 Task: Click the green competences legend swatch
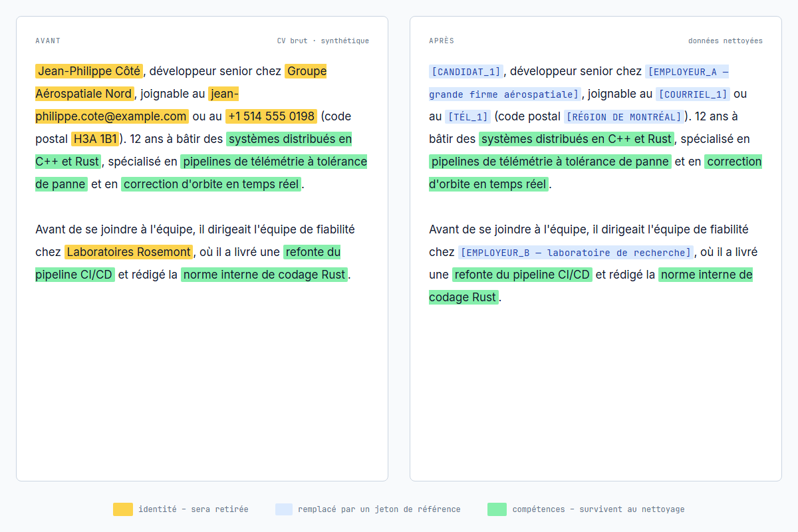(497, 509)
